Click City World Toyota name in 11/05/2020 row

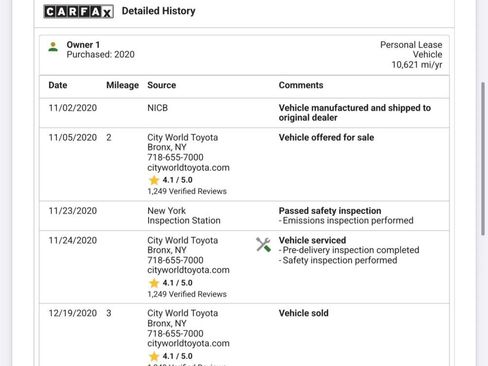tap(183, 137)
